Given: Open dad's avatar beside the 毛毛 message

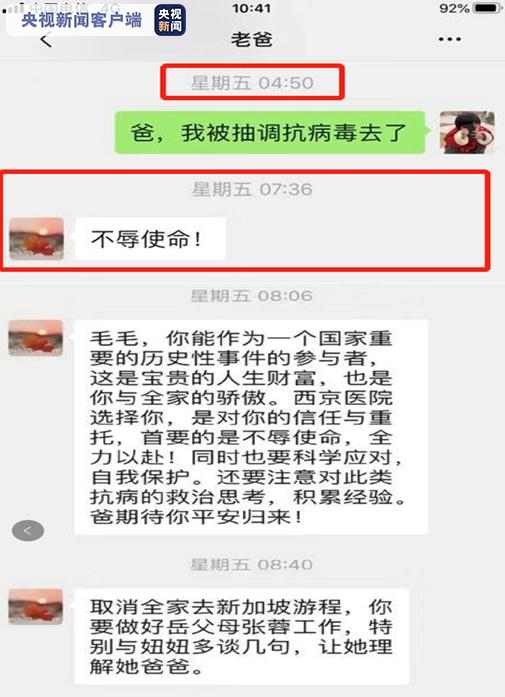Looking at the screenshot, I should point(36,338).
